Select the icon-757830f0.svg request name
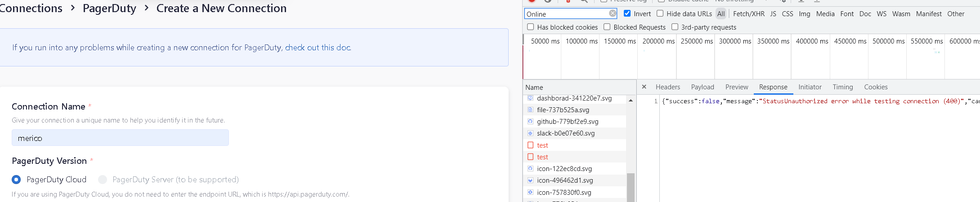Viewport: 980px width, 202px height. click(564, 192)
